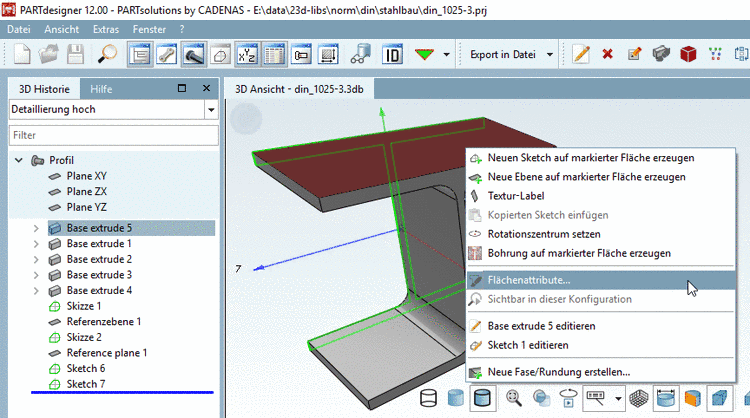Select Sketch 7 in the history tree
This screenshot has width=750, height=418.
click(x=85, y=383)
